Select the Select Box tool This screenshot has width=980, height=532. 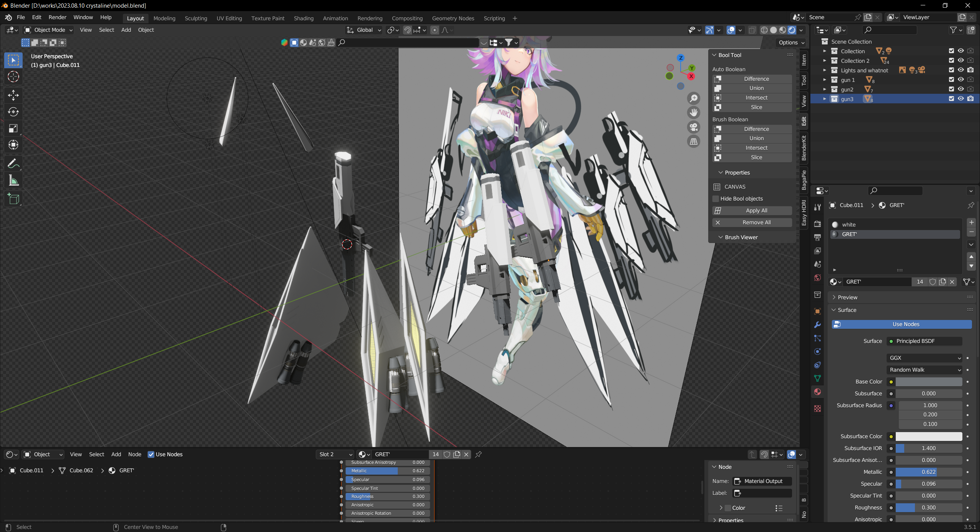(x=13, y=60)
